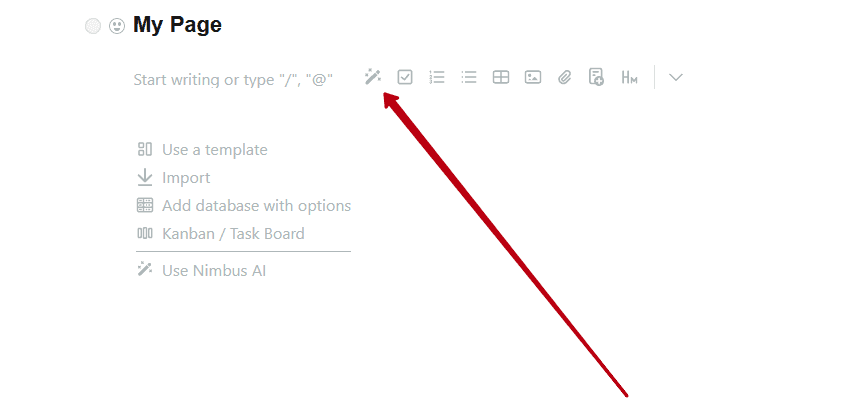Insert a bulleted list from the toolbar

[469, 77]
